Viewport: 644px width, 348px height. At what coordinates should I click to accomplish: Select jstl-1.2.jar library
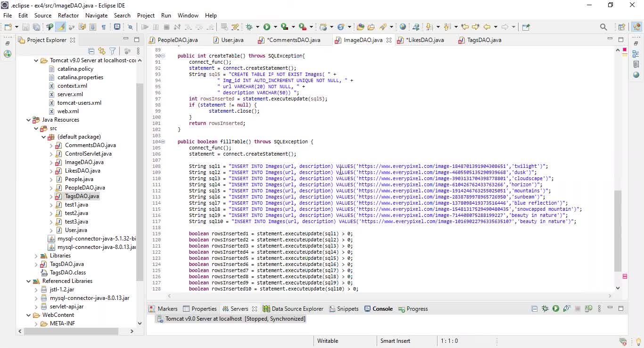62,290
